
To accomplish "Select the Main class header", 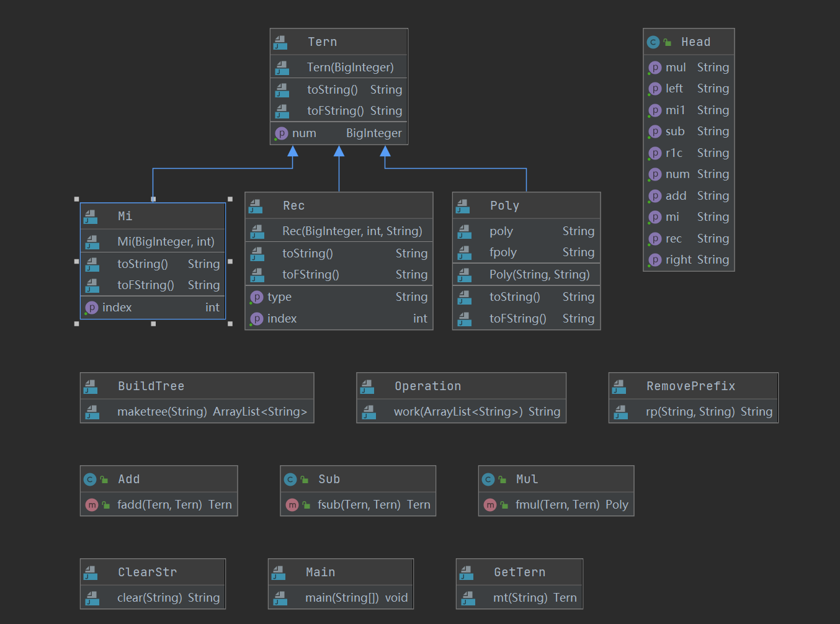I will point(341,572).
